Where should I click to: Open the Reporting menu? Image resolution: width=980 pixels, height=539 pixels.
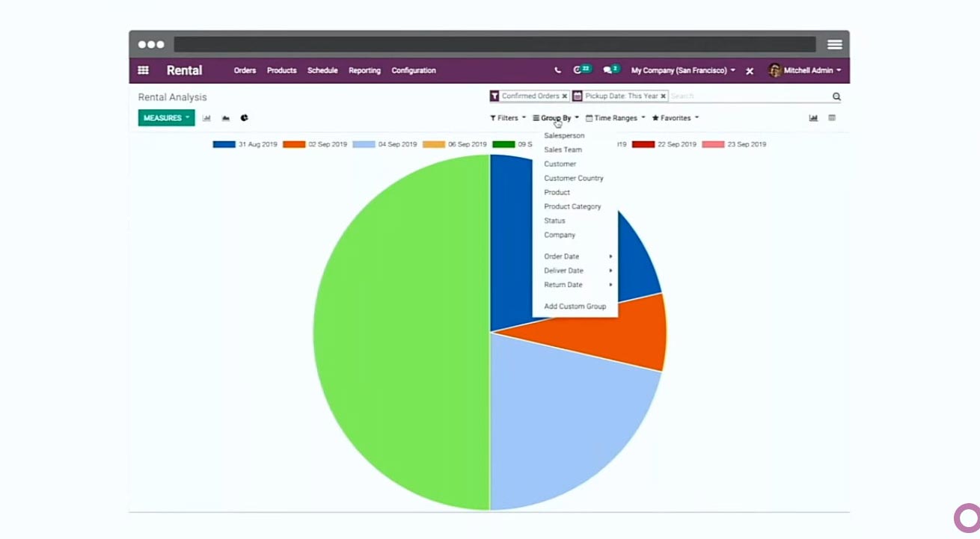pyautogui.click(x=364, y=70)
